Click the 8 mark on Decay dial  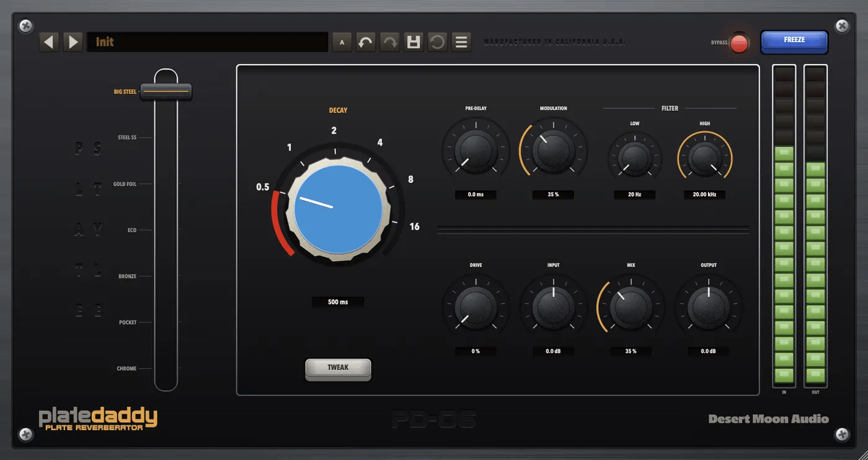pos(410,180)
